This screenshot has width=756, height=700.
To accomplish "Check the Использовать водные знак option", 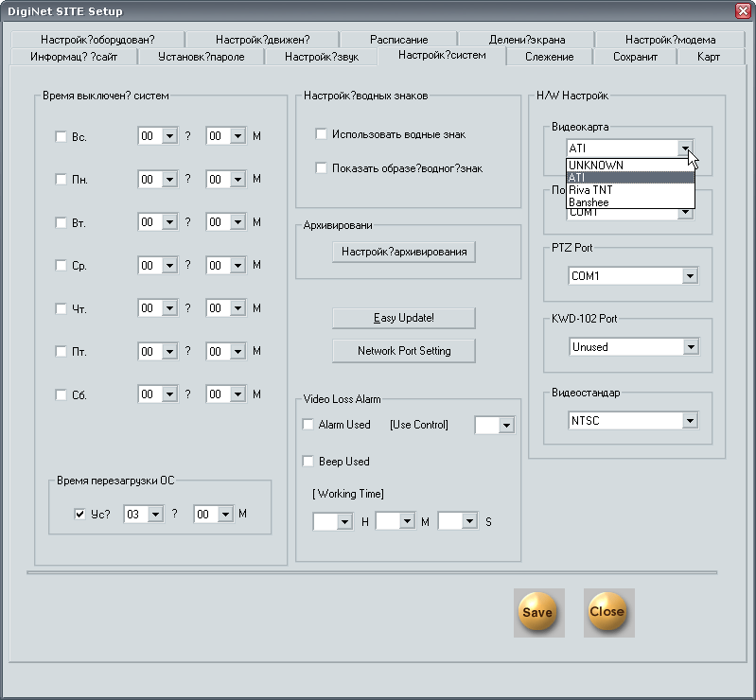I will pos(322,134).
